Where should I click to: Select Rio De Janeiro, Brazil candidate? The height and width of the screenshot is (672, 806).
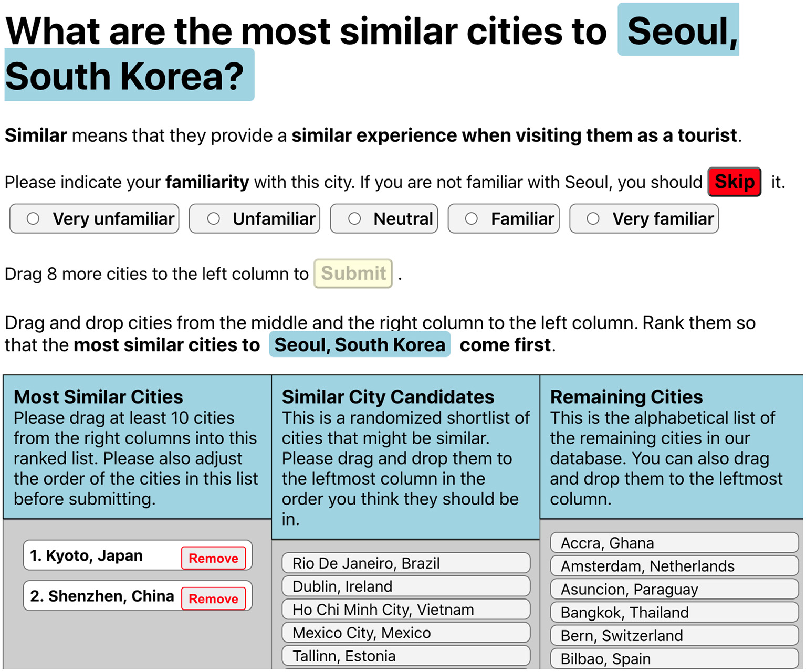[405, 563]
